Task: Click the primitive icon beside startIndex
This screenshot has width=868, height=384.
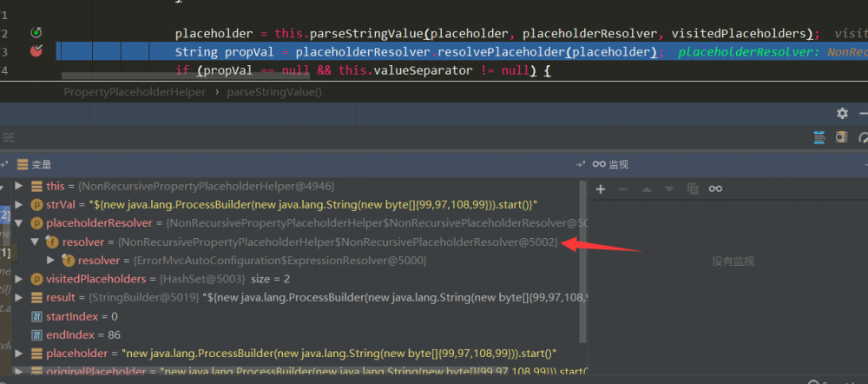Action: pos(36,316)
